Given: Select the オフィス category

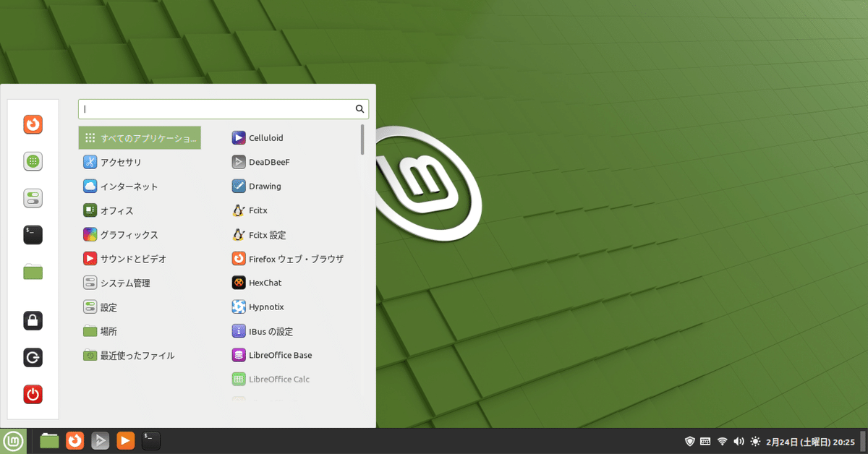Looking at the screenshot, I should coord(116,210).
